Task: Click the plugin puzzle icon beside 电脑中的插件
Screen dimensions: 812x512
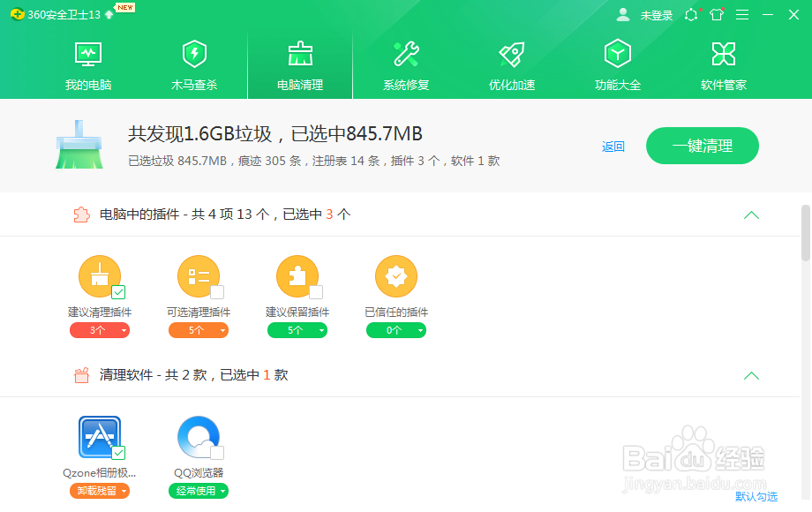Action: [81, 215]
